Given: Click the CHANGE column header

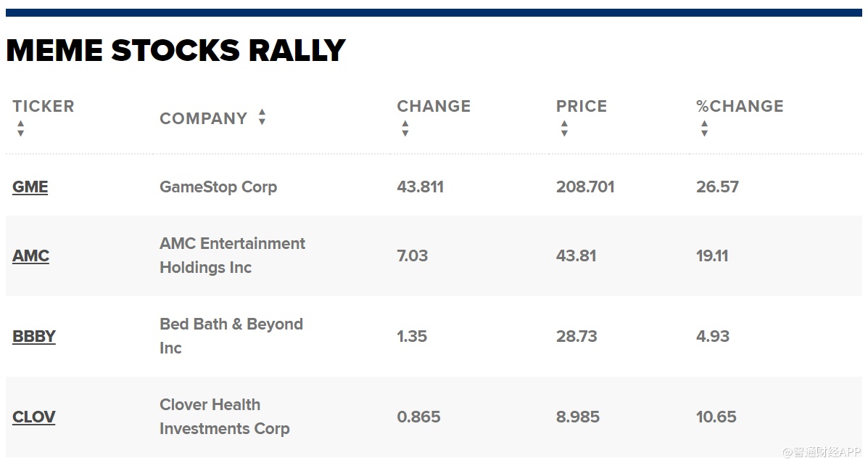Looking at the screenshot, I should 434,106.
